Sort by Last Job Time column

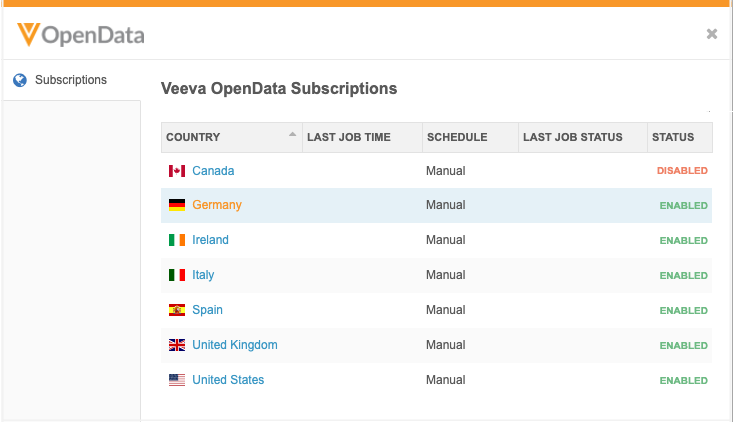click(349, 137)
